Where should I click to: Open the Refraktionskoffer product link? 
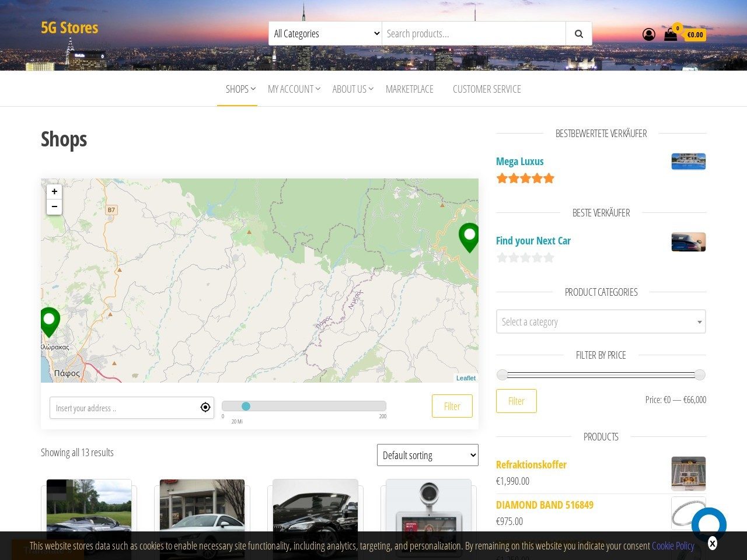(x=531, y=464)
